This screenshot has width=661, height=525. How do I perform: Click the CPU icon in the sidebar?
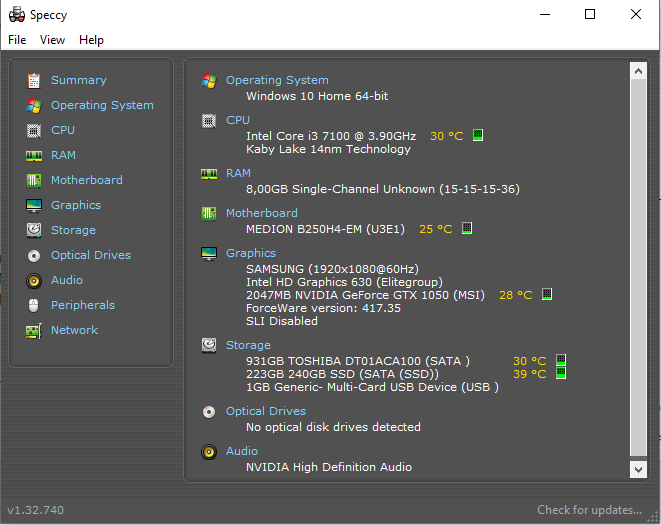[34, 130]
